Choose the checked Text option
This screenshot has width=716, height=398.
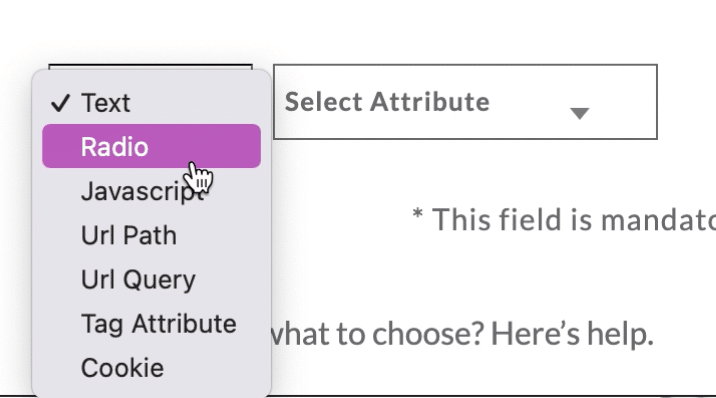click(151, 103)
